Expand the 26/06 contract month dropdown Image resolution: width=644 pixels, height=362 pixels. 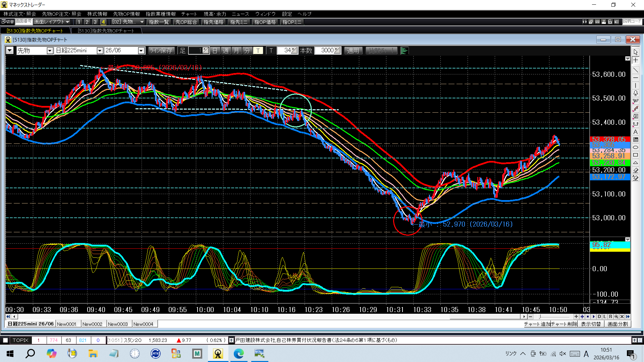pyautogui.click(x=141, y=51)
